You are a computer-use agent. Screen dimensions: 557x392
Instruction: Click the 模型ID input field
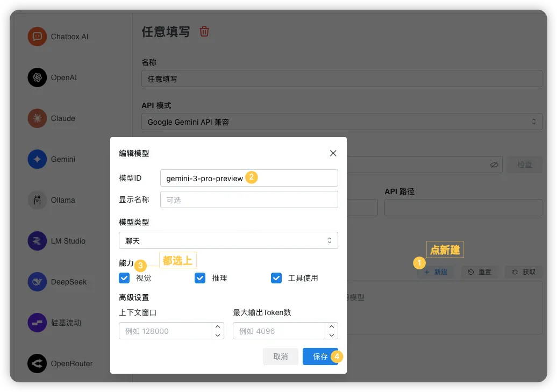[248, 177]
